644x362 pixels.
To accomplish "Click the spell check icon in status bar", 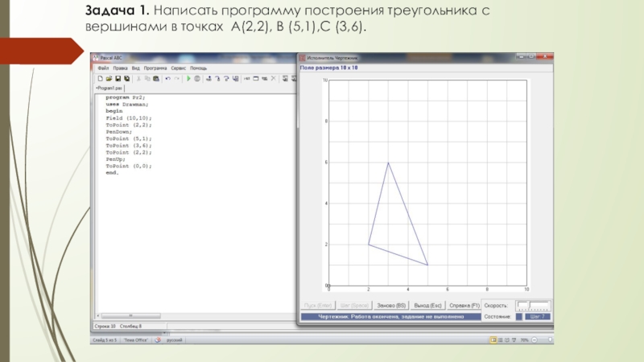I will click(158, 339).
